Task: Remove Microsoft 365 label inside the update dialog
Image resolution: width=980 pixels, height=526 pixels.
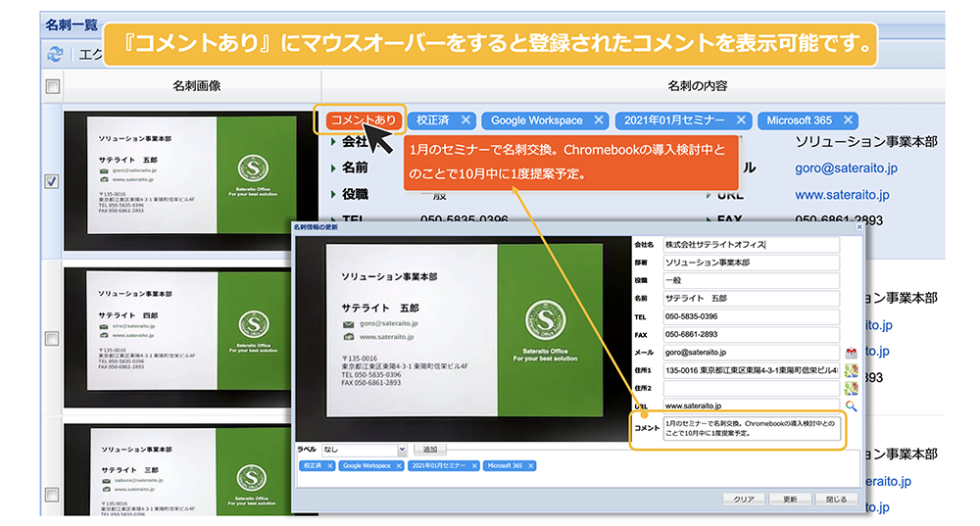Action: (x=530, y=466)
